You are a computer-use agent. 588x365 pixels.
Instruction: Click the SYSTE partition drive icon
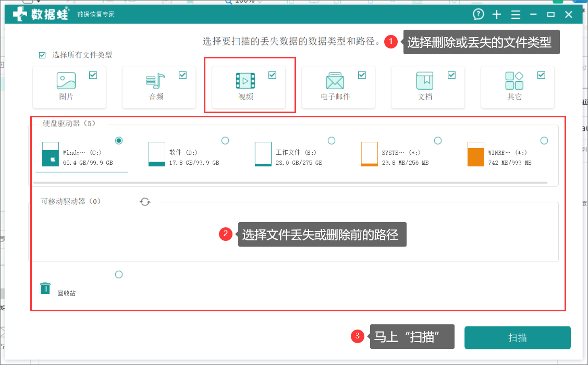tap(370, 154)
